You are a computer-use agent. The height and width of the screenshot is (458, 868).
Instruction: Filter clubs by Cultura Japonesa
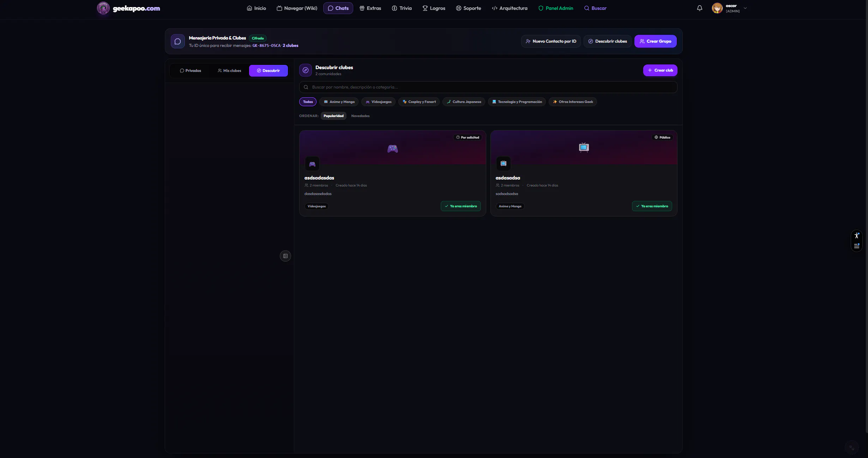pos(464,102)
